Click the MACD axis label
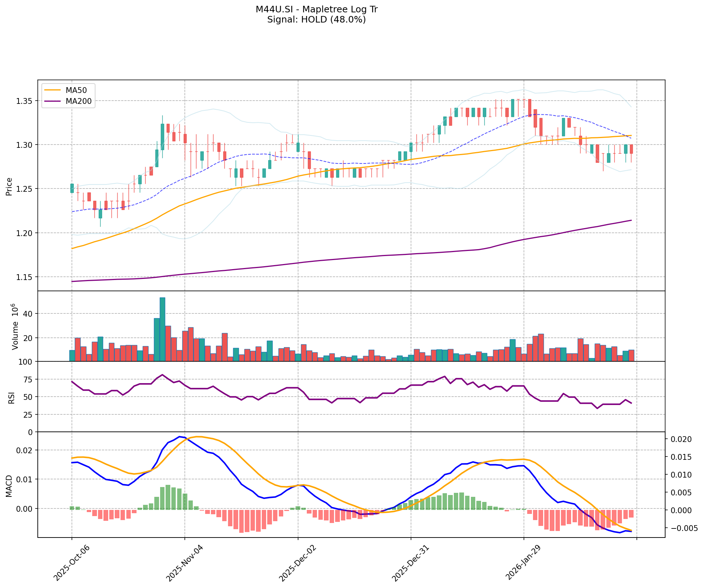The width and height of the screenshot is (704, 588). pos(9,485)
